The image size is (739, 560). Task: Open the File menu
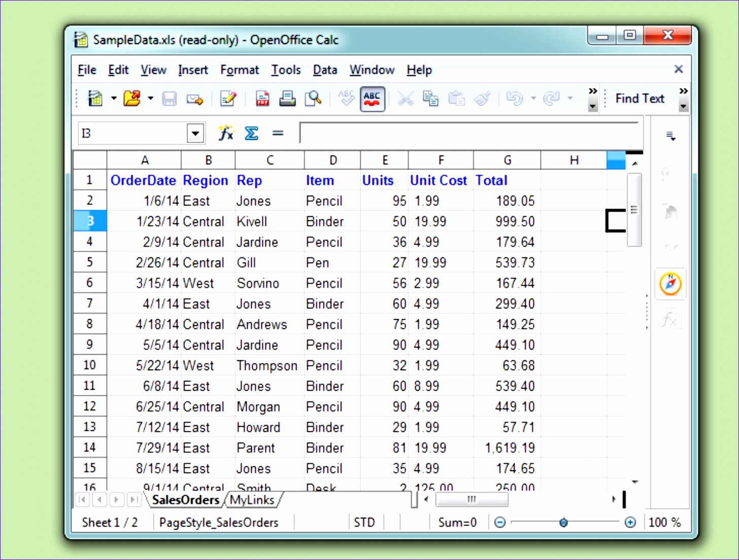point(87,69)
